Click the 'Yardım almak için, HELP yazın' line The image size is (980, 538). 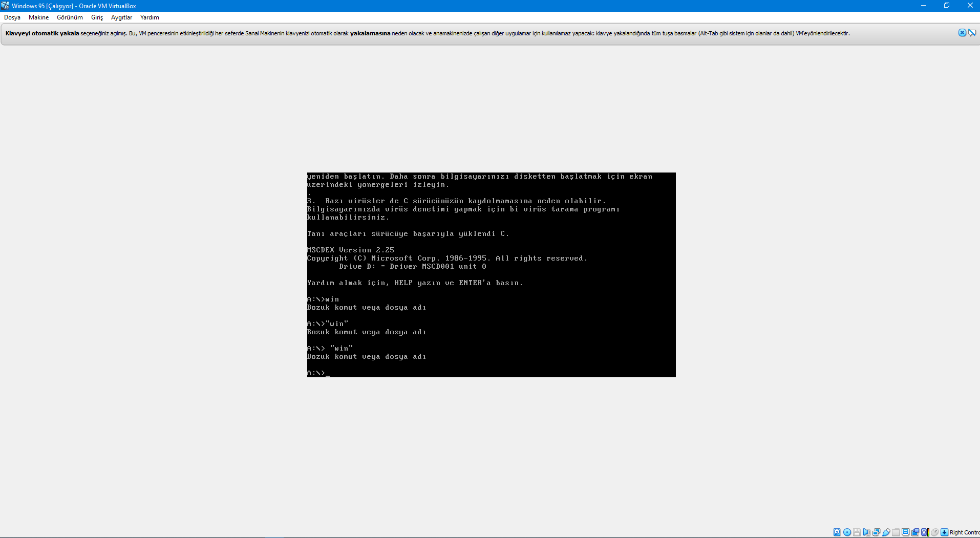pos(415,283)
